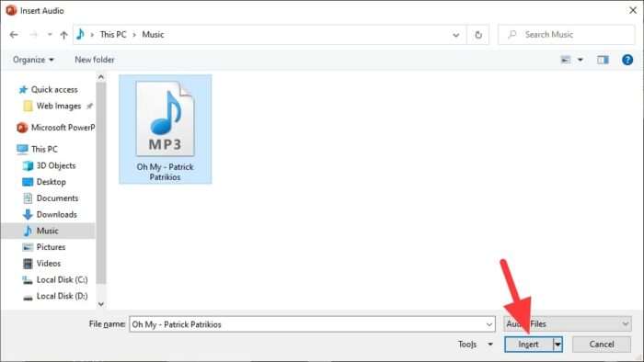This screenshot has height=362, width=644.
Task: Open the recent locations dropdown arrow
Action: [50, 35]
